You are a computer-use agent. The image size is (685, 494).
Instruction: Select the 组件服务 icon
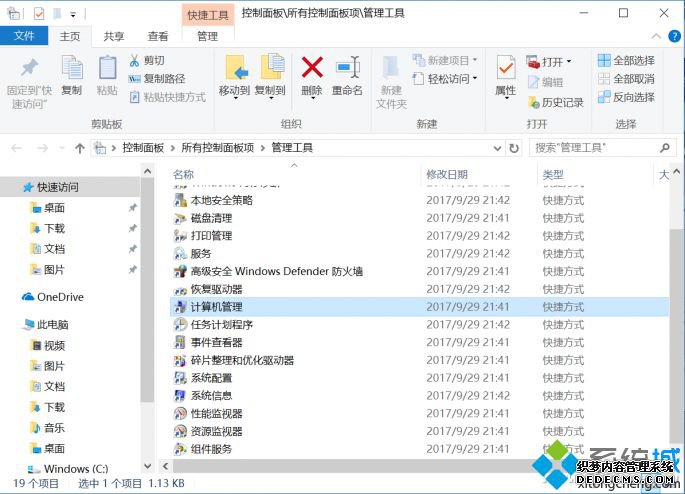(180, 449)
